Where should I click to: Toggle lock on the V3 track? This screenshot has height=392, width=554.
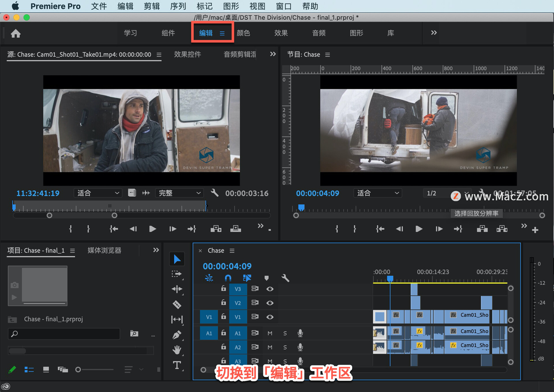point(223,288)
